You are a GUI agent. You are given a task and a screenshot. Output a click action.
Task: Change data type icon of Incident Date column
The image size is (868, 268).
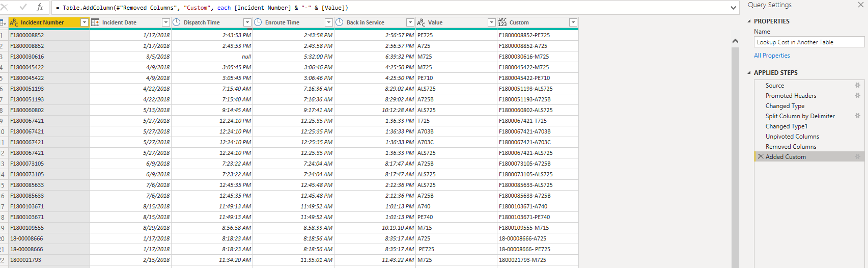[95, 22]
